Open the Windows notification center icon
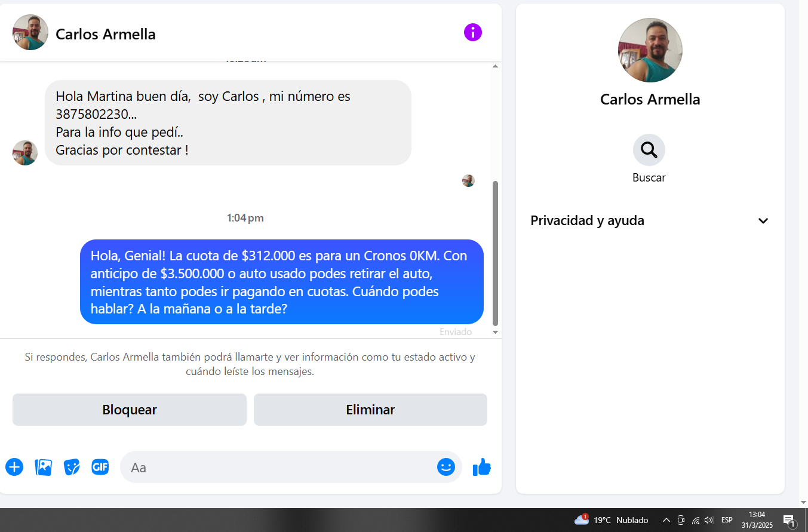The image size is (808, 532). coord(789,520)
